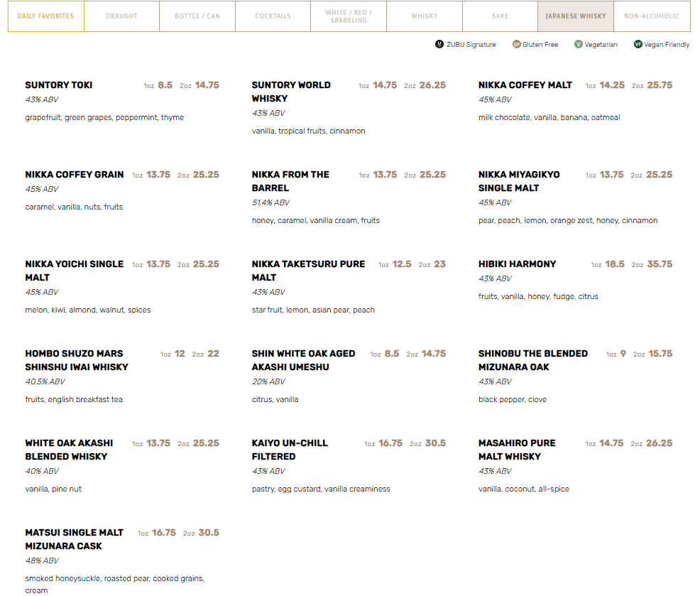The width and height of the screenshot is (700, 596).
Task: Click the 20% ABV text
Action: click(268, 381)
